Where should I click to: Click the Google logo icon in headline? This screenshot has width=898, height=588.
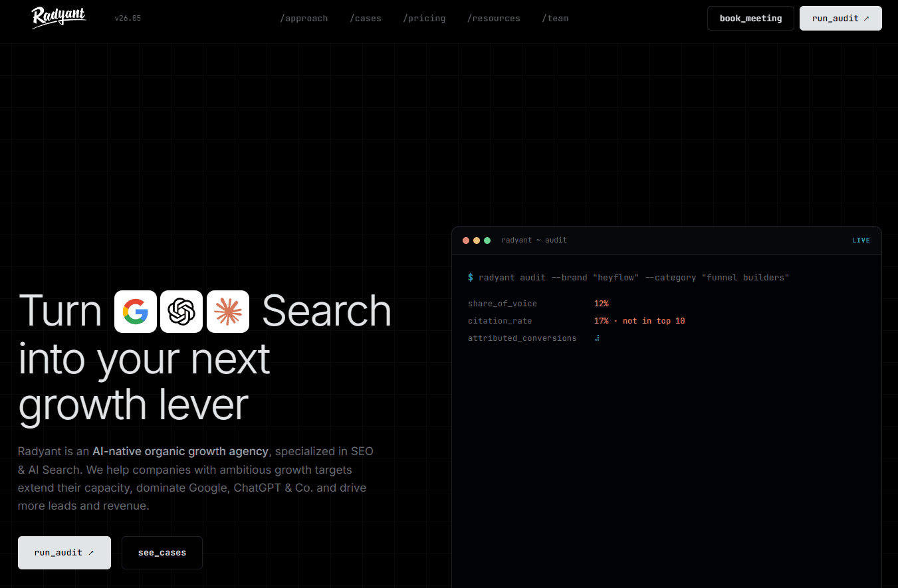tap(136, 312)
